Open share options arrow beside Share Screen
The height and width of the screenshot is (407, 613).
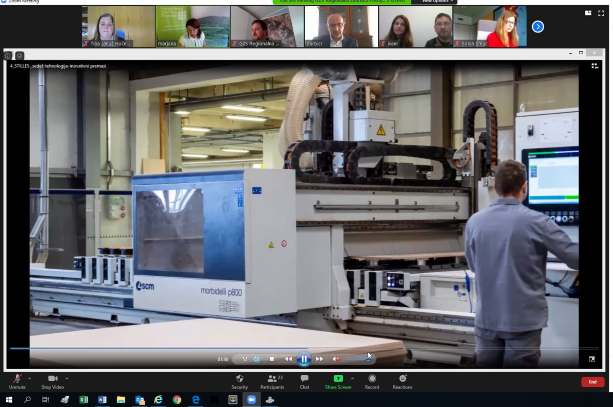[x=353, y=378]
